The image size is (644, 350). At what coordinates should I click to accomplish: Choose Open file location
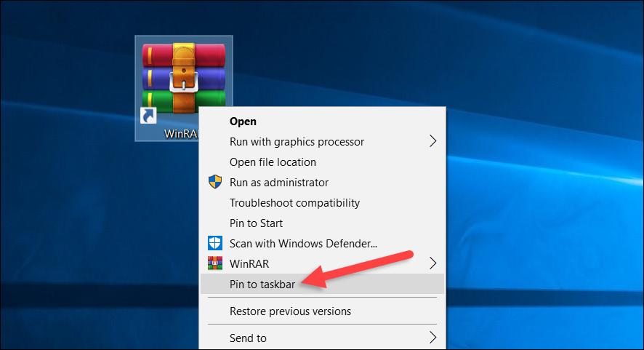pyautogui.click(x=323, y=162)
